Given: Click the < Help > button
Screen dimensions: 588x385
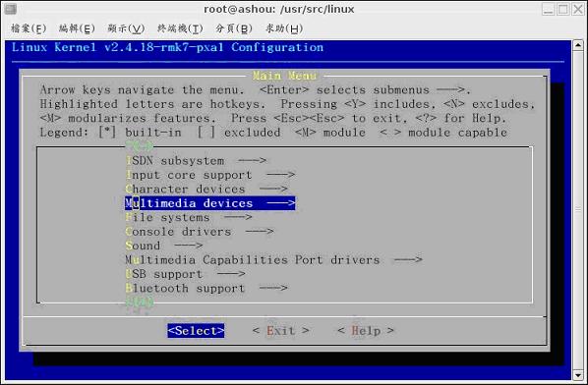Looking at the screenshot, I should [x=366, y=331].
